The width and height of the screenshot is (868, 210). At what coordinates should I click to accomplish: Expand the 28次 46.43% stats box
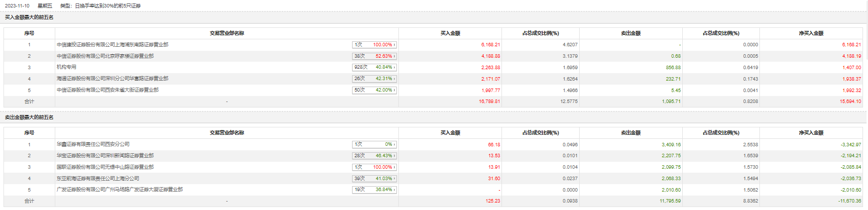374,156
